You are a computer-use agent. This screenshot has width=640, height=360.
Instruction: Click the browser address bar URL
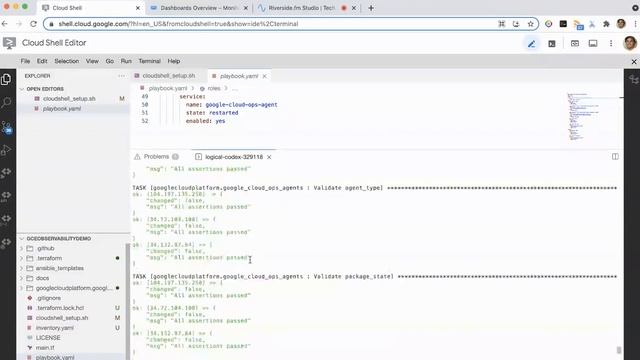click(x=178, y=24)
